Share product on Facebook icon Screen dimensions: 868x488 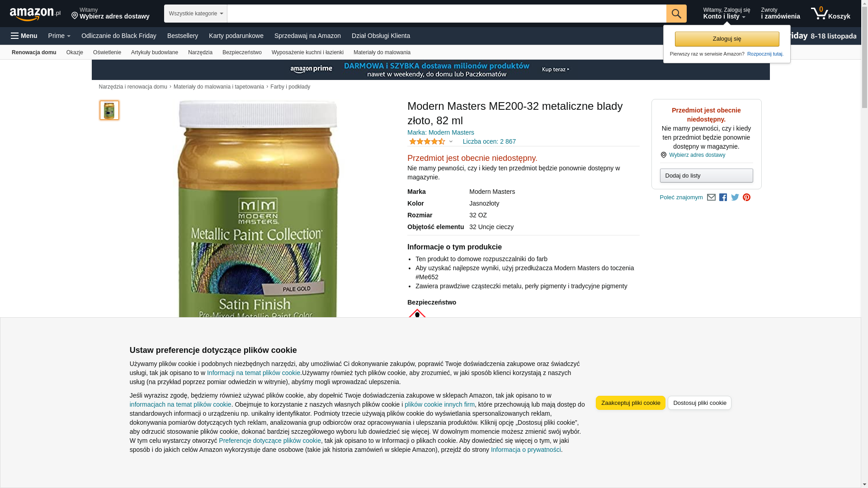723,197
